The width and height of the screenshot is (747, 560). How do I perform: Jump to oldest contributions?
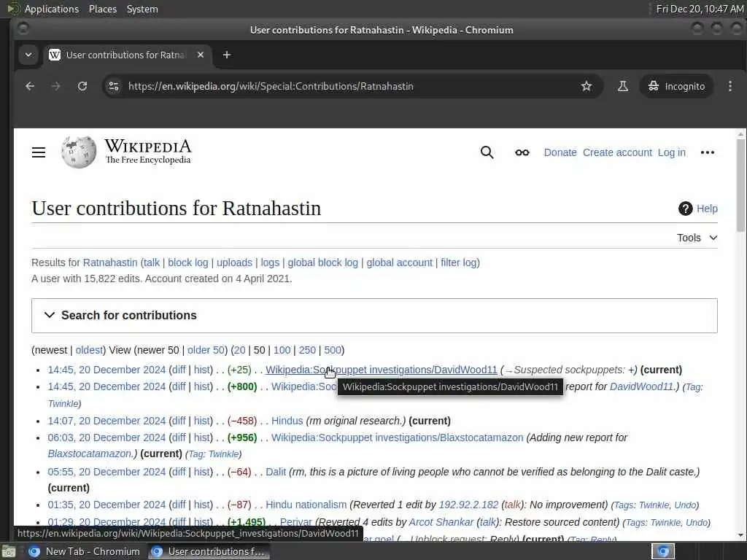[x=89, y=350]
